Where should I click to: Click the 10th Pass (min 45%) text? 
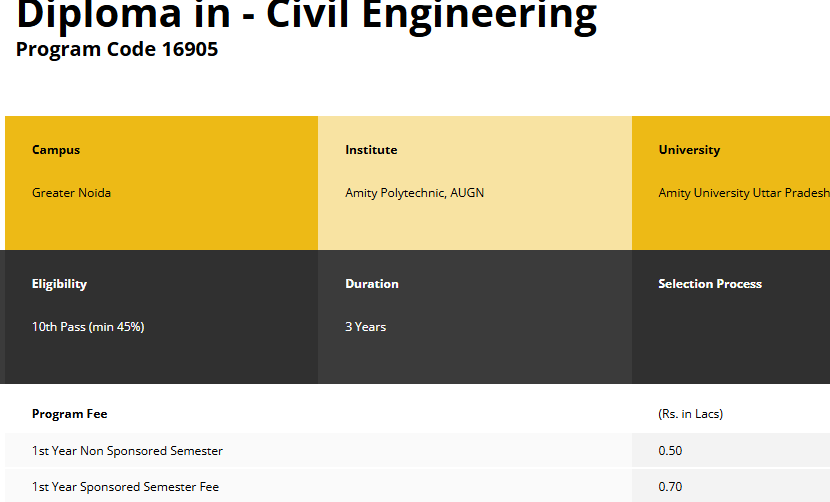point(88,327)
